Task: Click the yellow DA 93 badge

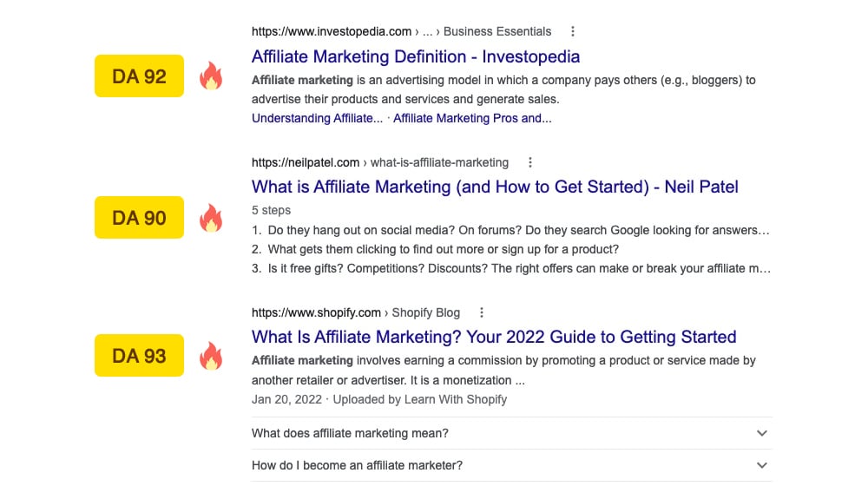Action: (139, 356)
